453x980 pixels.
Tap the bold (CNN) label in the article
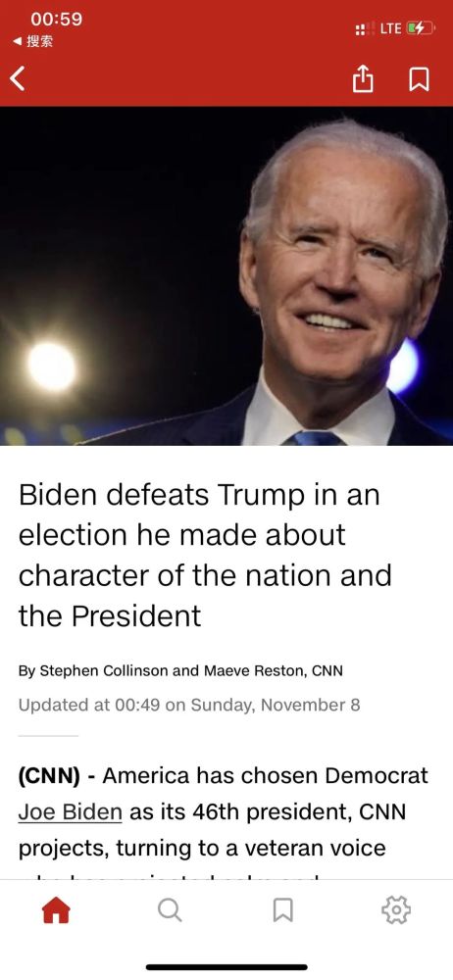click(49, 775)
